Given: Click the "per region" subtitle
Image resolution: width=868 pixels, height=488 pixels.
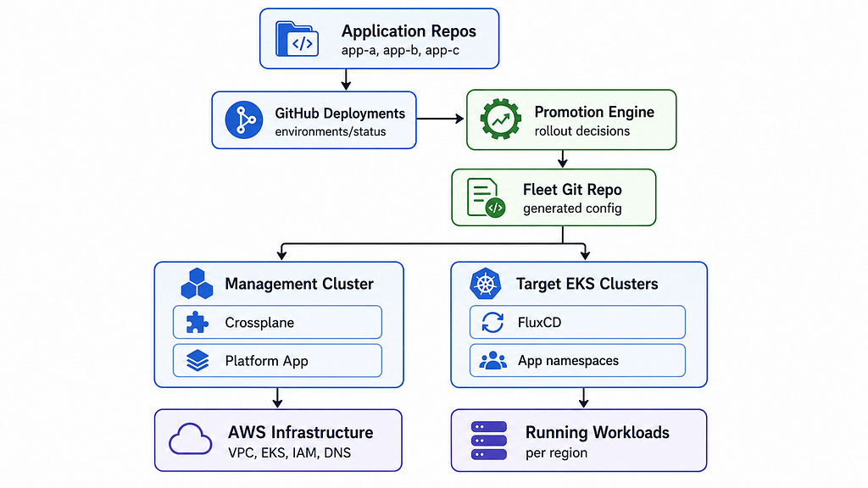Looking at the screenshot, I should click(556, 453).
